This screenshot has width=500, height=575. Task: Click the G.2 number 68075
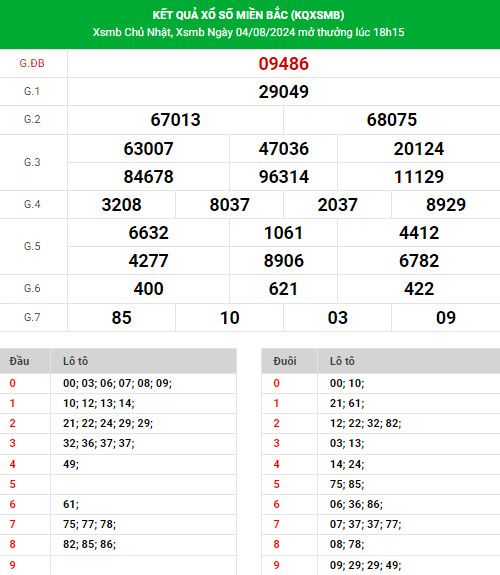tap(392, 120)
